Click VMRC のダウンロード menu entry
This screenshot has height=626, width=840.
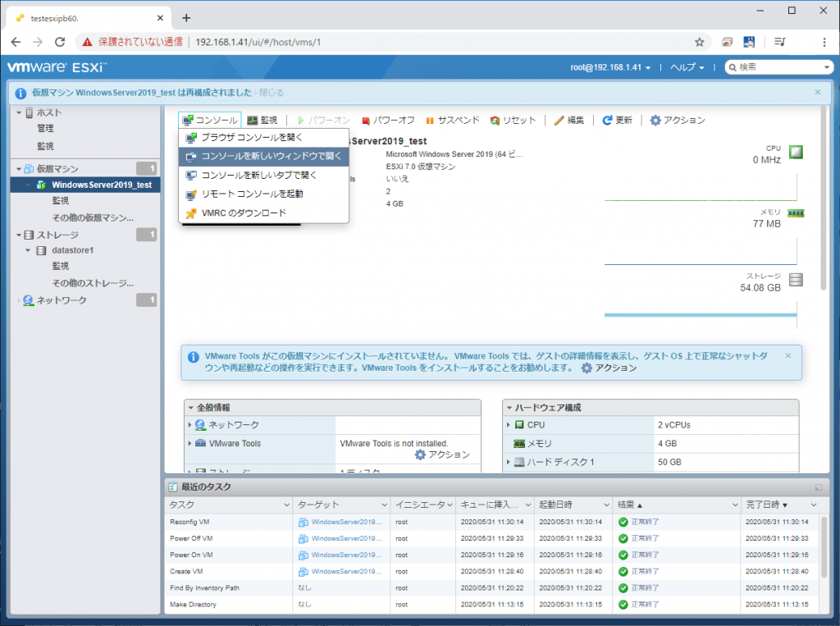263,212
